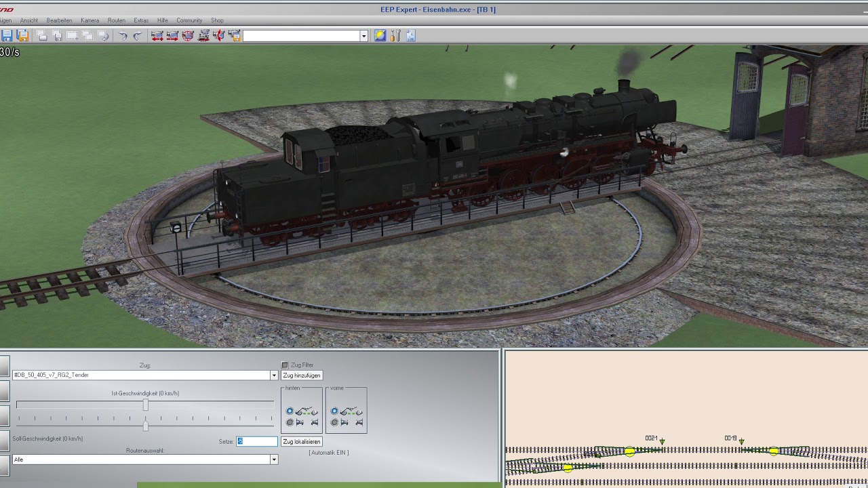
Task: Click into the Setze input field
Action: click(256, 441)
